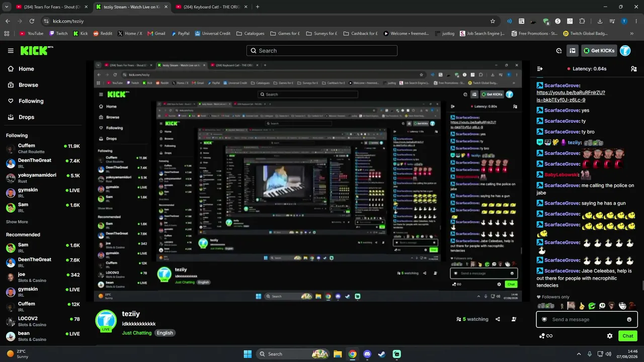Send message with green Chat button
Screen dimensions: 644x362
click(628, 336)
